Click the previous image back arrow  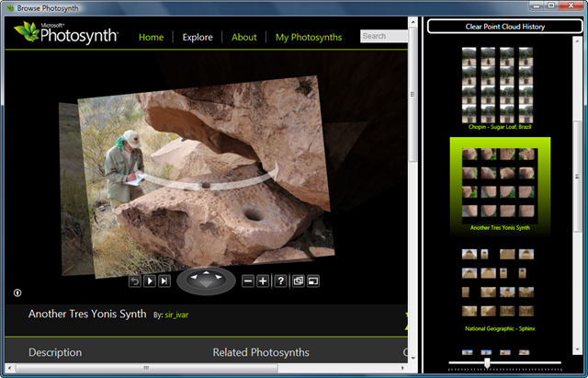click(x=134, y=281)
